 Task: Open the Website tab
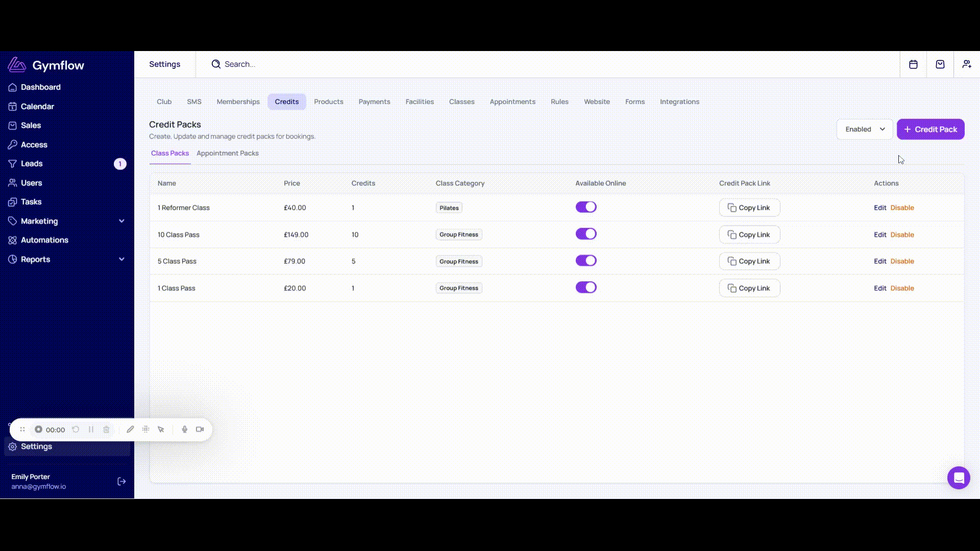[597, 102]
